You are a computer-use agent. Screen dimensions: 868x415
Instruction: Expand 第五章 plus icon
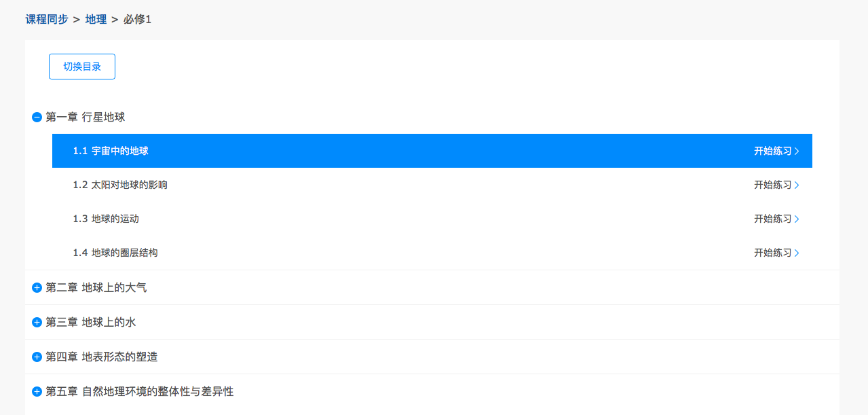37,392
